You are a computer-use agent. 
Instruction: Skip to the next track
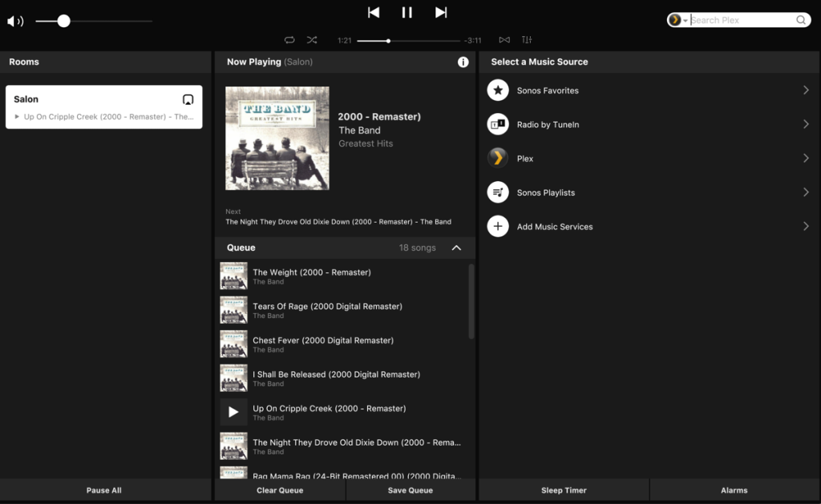pyautogui.click(x=441, y=13)
